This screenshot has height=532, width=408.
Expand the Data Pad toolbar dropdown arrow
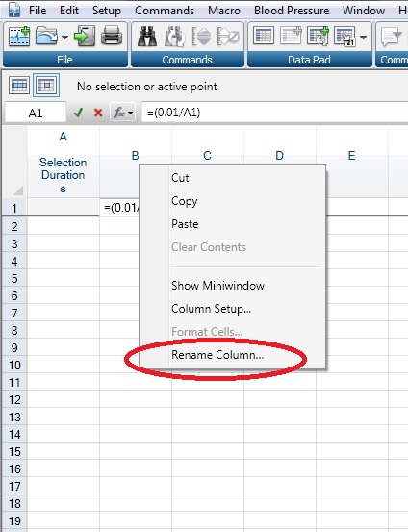click(363, 37)
